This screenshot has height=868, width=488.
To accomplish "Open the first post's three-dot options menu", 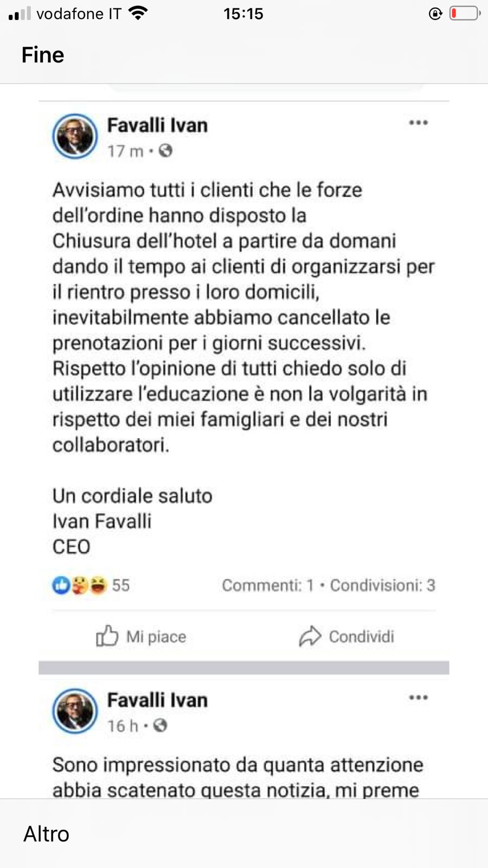I will coord(418,123).
